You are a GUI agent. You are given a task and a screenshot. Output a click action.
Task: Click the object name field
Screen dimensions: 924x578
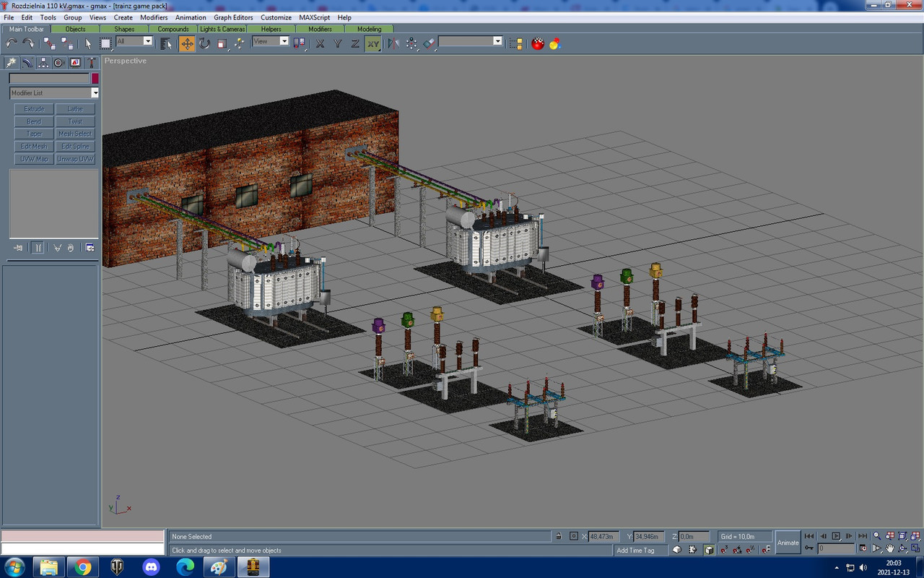(49, 78)
